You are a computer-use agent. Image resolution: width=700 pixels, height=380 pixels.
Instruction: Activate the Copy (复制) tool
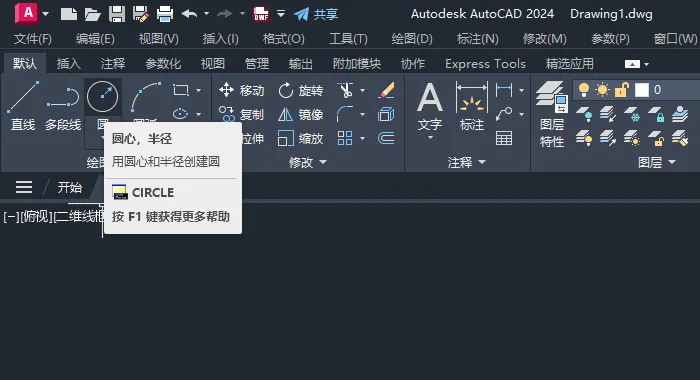(x=242, y=114)
